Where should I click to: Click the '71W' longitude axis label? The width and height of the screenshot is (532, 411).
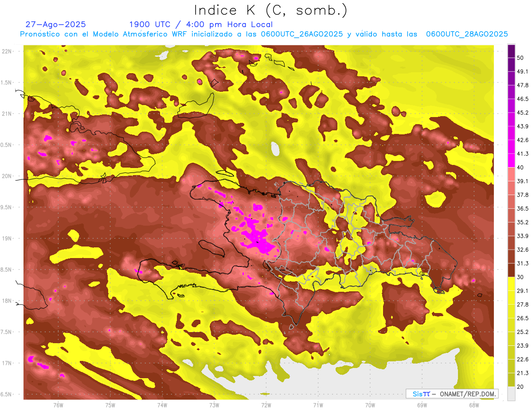click(318, 405)
